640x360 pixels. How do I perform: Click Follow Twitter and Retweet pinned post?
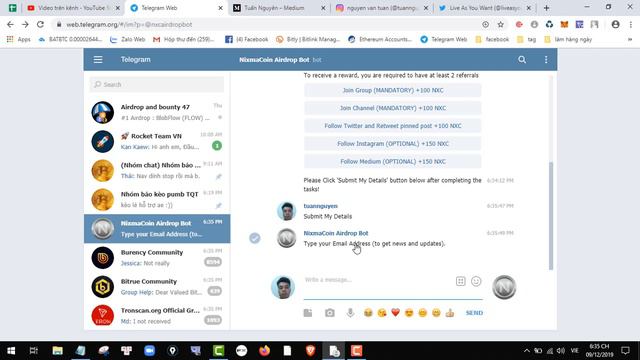(x=393, y=126)
